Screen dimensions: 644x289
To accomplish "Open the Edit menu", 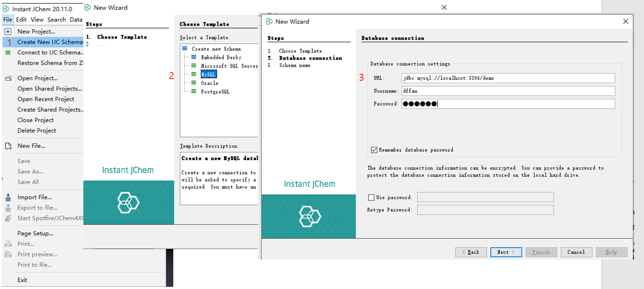I will tap(21, 20).
